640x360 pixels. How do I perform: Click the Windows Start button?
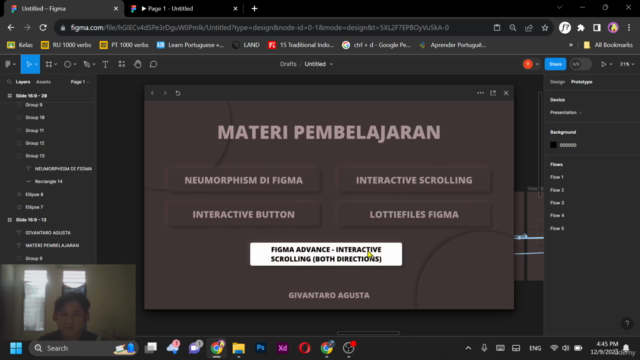tap(16, 348)
